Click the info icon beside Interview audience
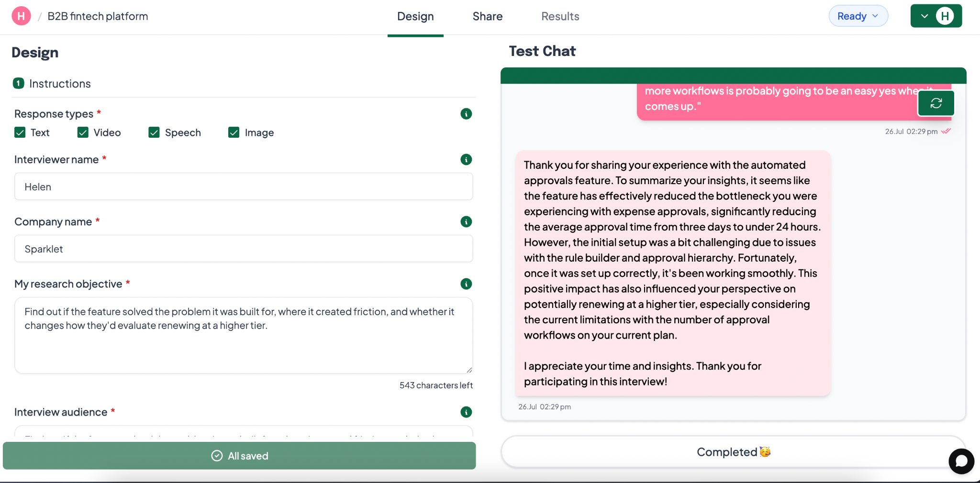Image resolution: width=980 pixels, height=483 pixels. click(466, 412)
